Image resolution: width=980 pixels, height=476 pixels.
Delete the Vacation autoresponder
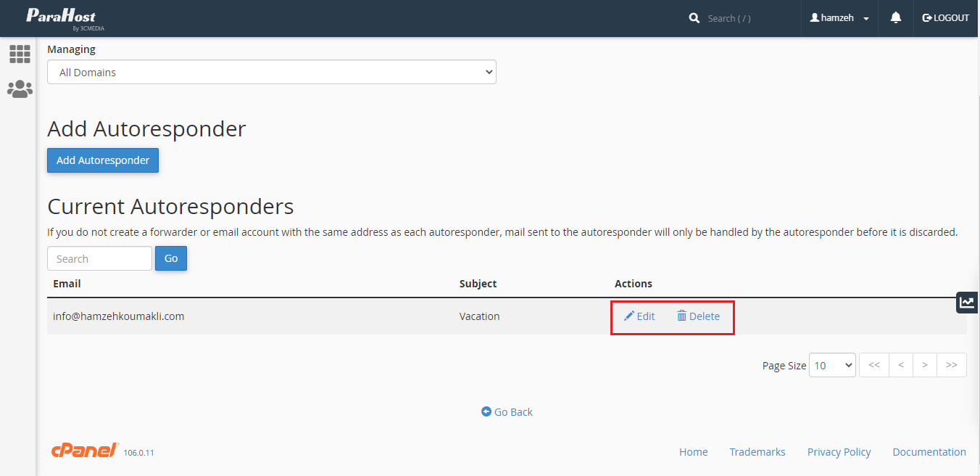pyautogui.click(x=698, y=316)
